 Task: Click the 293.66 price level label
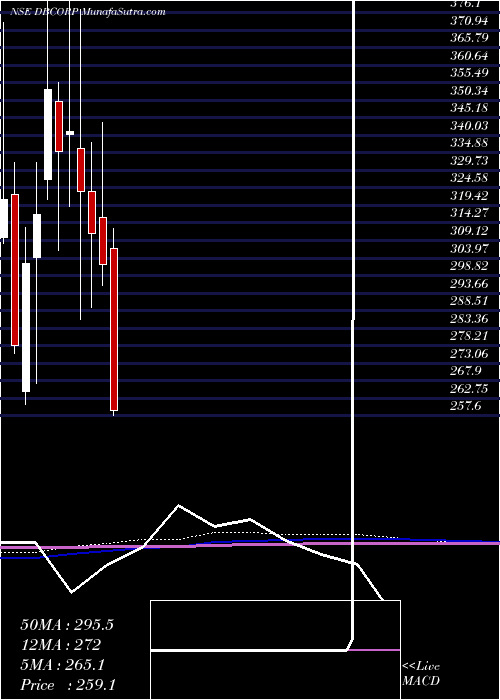click(470, 283)
